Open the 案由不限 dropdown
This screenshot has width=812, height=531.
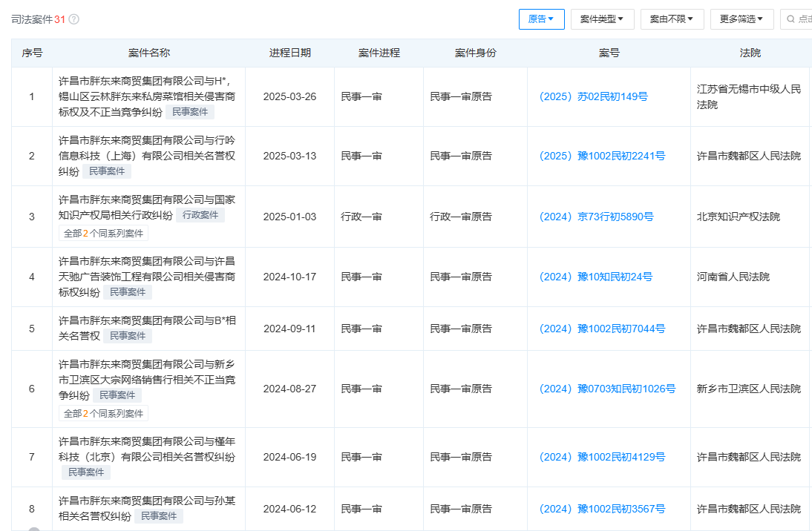[672, 19]
